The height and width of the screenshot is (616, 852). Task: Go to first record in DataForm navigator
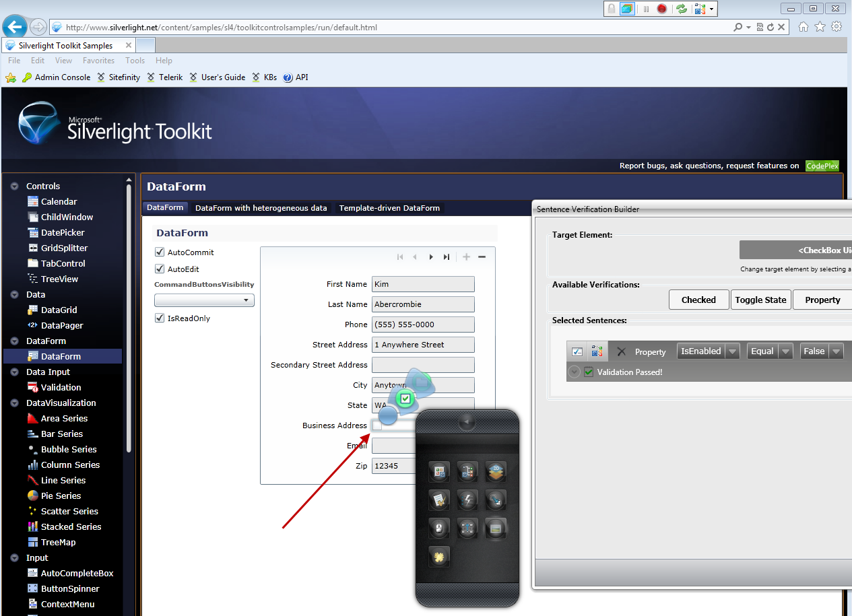[400, 256]
